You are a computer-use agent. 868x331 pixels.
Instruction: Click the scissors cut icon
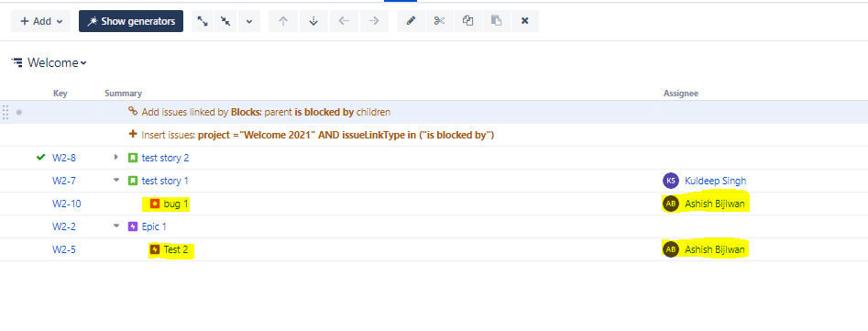(x=440, y=21)
